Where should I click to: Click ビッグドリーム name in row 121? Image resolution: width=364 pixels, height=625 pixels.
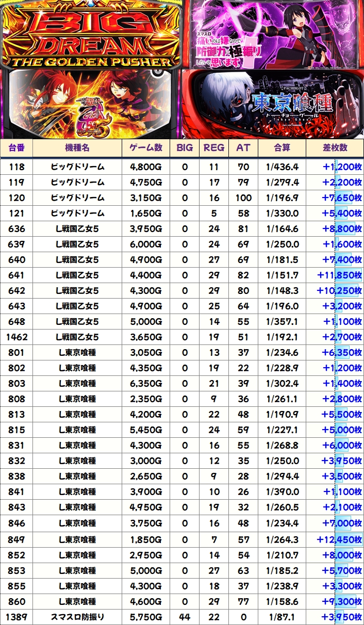coord(77,213)
